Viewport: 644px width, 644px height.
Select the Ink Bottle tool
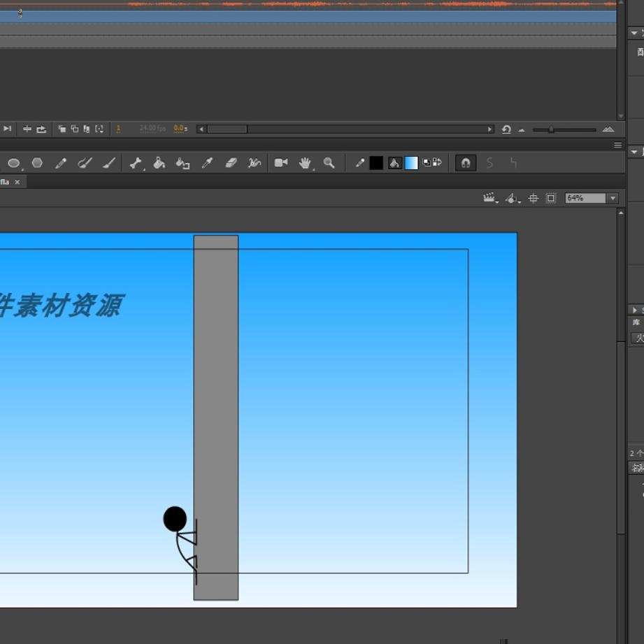[x=183, y=163]
